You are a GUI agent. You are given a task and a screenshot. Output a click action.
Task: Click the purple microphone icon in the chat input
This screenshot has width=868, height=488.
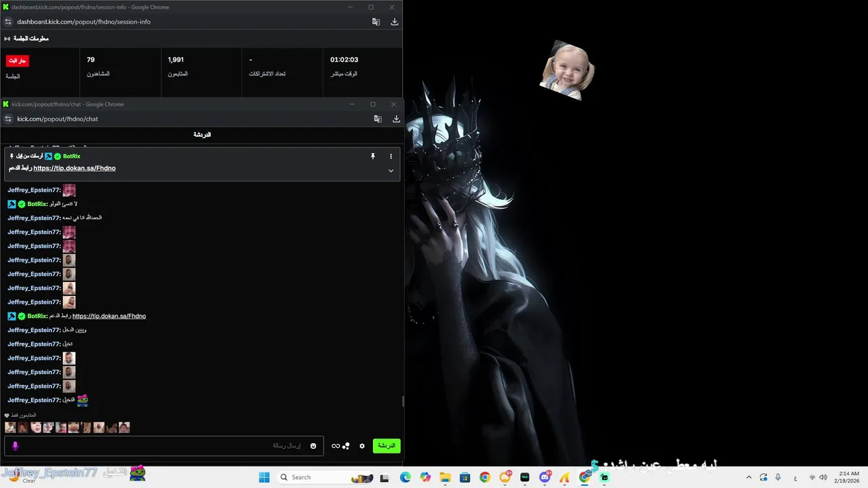pos(15,445)
